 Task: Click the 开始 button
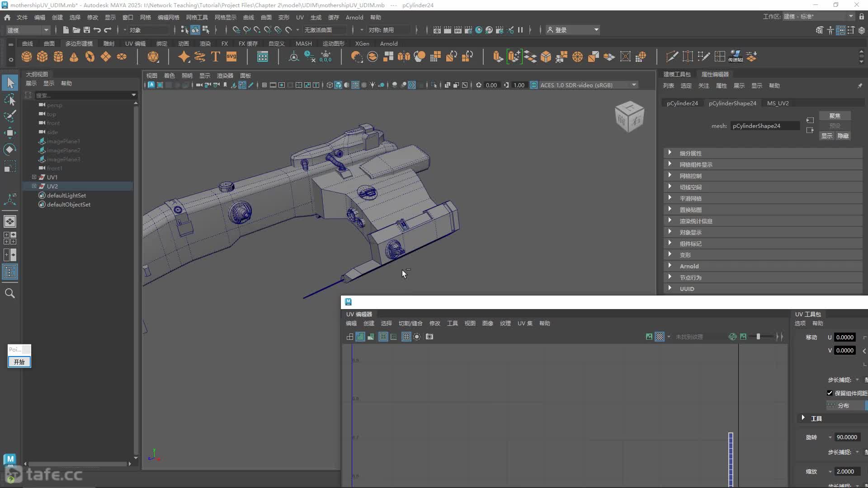point(19,362)
